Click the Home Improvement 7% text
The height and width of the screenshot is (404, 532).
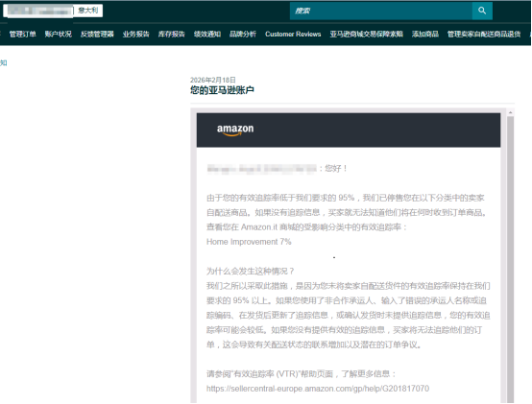point(249,242)
